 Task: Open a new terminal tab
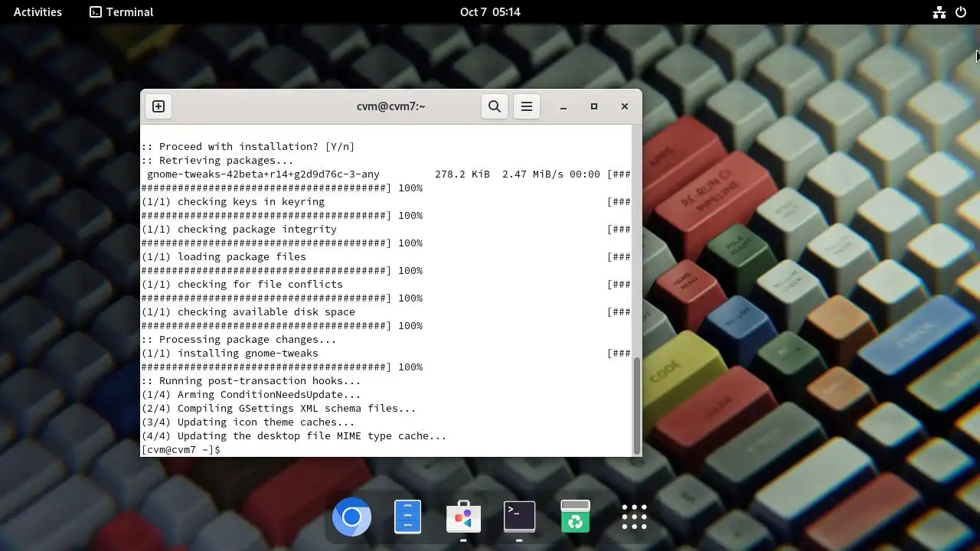coord(158,106)
